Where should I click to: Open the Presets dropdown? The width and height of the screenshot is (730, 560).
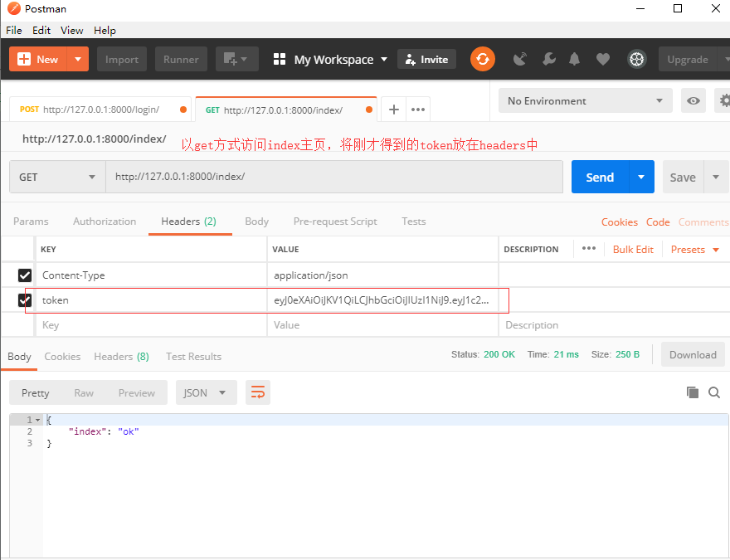pos(694,250)
